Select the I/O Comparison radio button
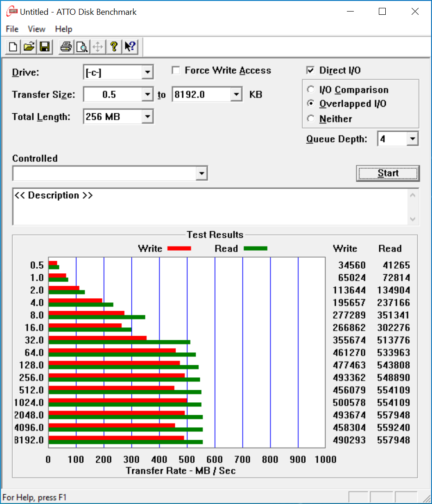 (x=310, y=89)
